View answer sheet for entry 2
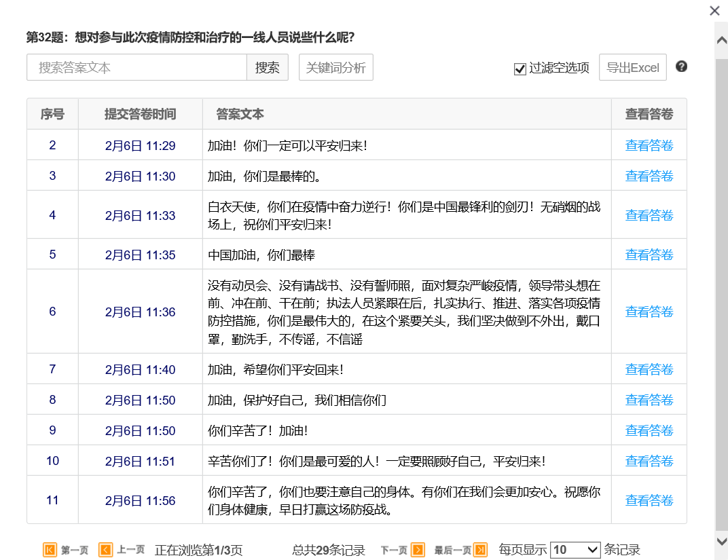Image resolution: width=728 pixels, height=560 pixels. point(649,145)
